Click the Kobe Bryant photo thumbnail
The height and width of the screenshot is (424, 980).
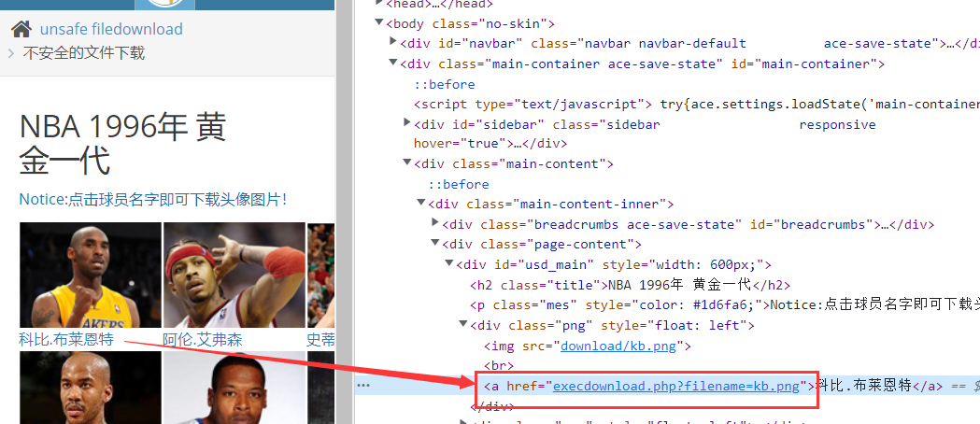90,275
